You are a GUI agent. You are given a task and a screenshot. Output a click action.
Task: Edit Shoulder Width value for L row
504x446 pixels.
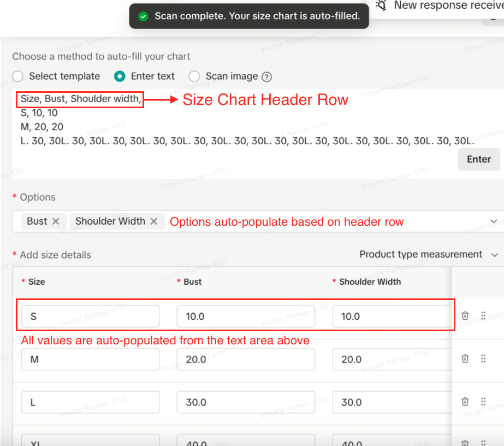pos(391,402)
